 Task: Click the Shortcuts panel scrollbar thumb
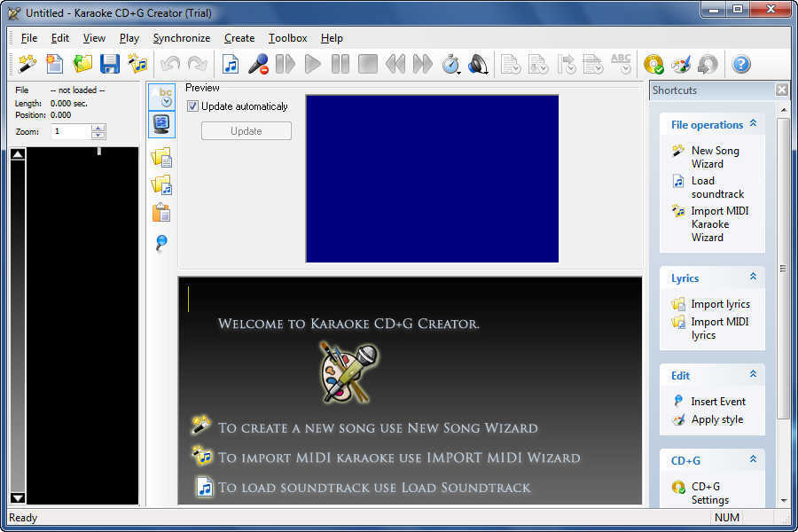[x=784, y=269]
